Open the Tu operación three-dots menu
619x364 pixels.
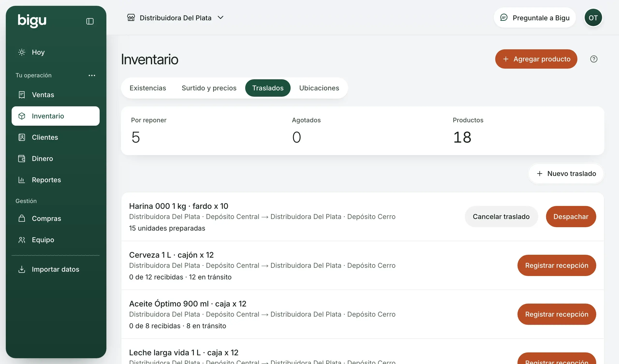[92, 75]
